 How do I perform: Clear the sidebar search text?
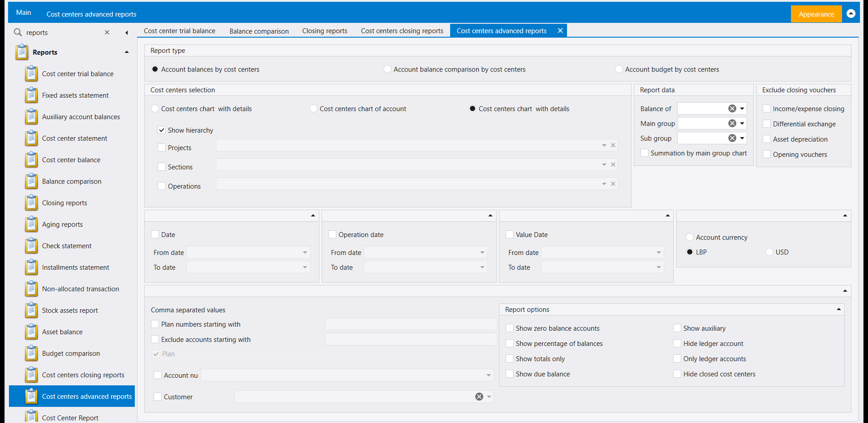[107, 32]
